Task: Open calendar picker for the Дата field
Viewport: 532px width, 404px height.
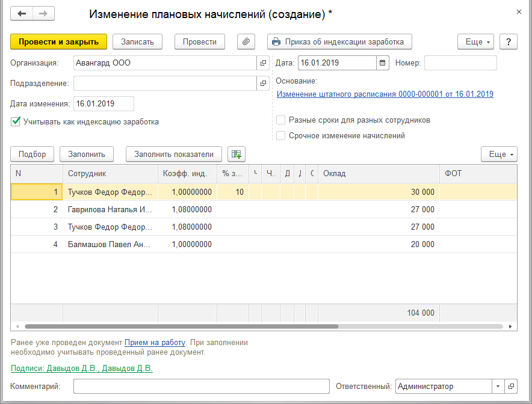Action: [382, 63]
